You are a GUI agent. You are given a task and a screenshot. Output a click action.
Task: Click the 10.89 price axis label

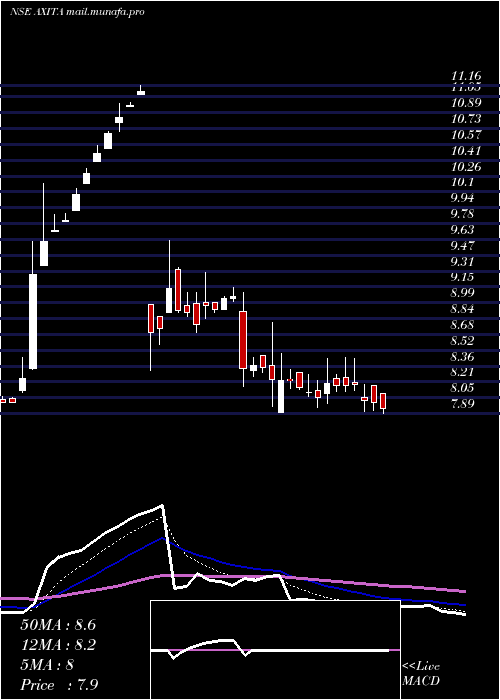click(466, 103)
